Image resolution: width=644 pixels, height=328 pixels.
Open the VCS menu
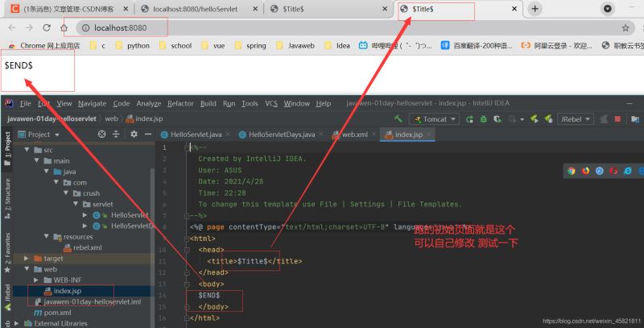coord(271,104)
